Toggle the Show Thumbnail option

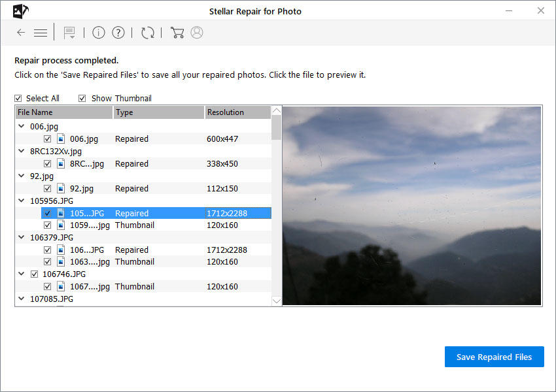(x=82, y=98)
